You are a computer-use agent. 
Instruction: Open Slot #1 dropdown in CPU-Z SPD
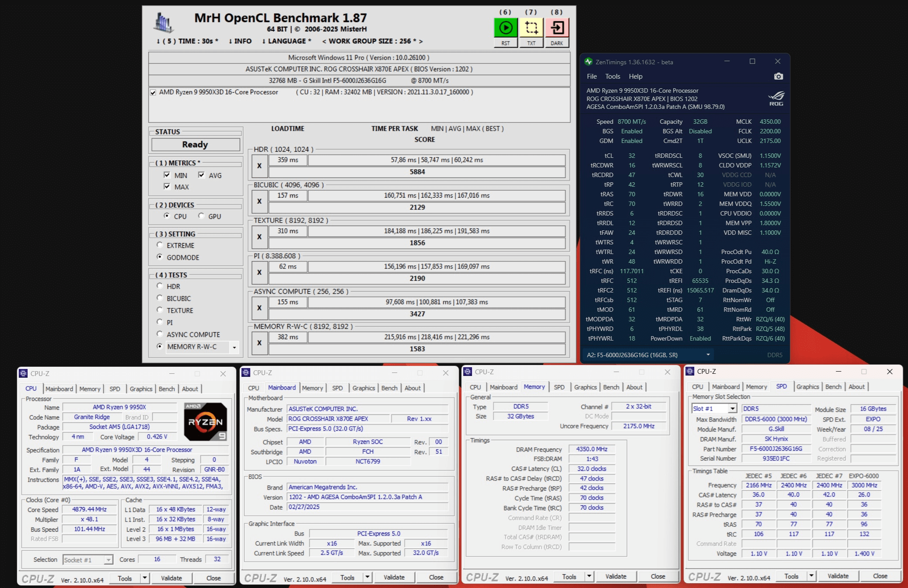point(732,409)
